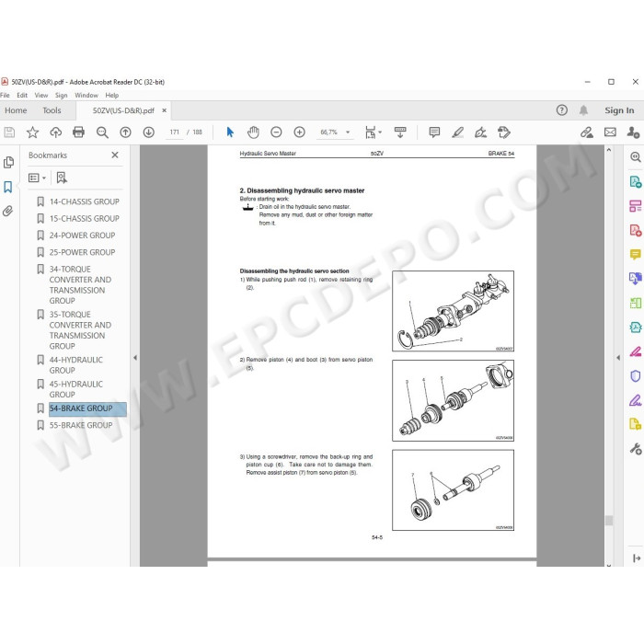Click the upload to cloud icon
The height and width of the screenshot is (644, 644).
[x=56, y=132]
